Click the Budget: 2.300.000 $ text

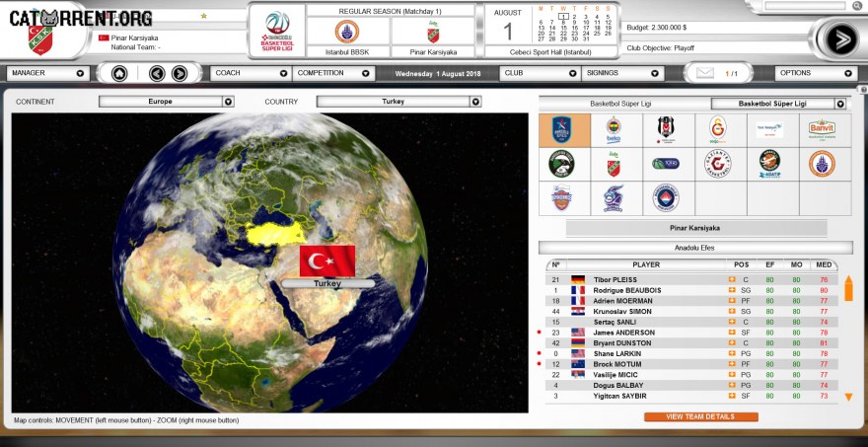click(657, 28)
